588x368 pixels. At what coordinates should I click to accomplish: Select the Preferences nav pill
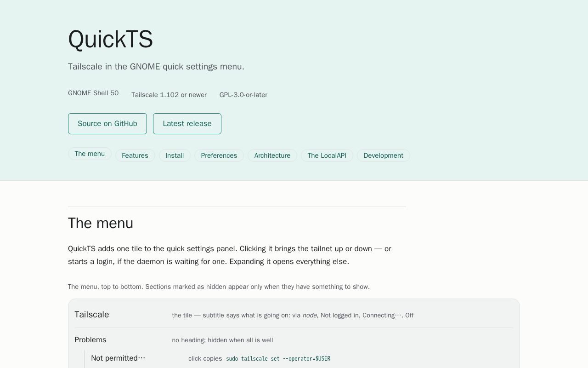[219, 155]
